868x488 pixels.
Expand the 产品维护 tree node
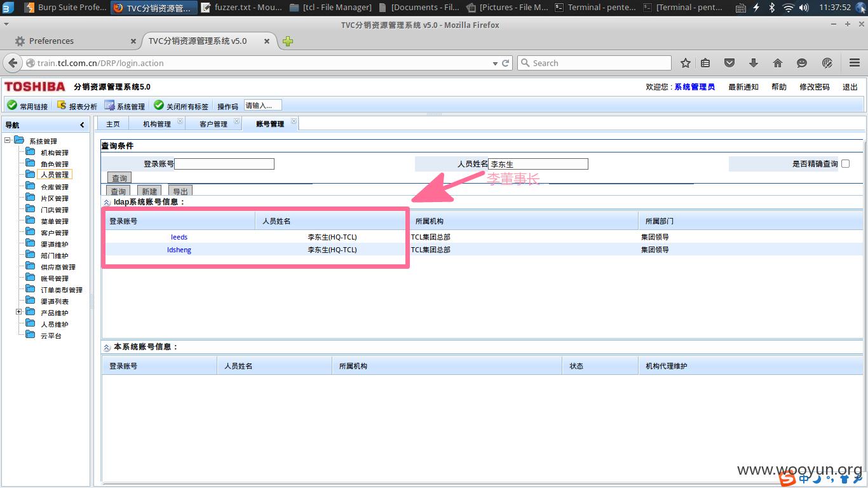click(x=19, y=312)
